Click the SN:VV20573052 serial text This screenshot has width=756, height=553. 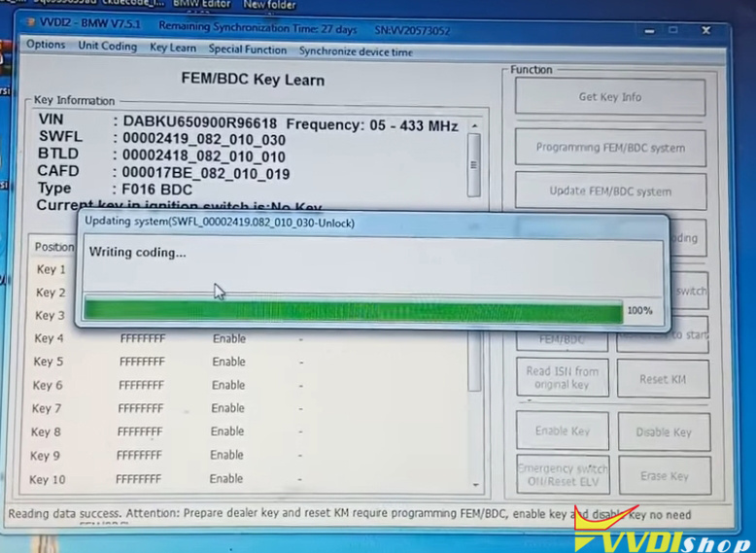pyautogui.click(x=412, y=30)
